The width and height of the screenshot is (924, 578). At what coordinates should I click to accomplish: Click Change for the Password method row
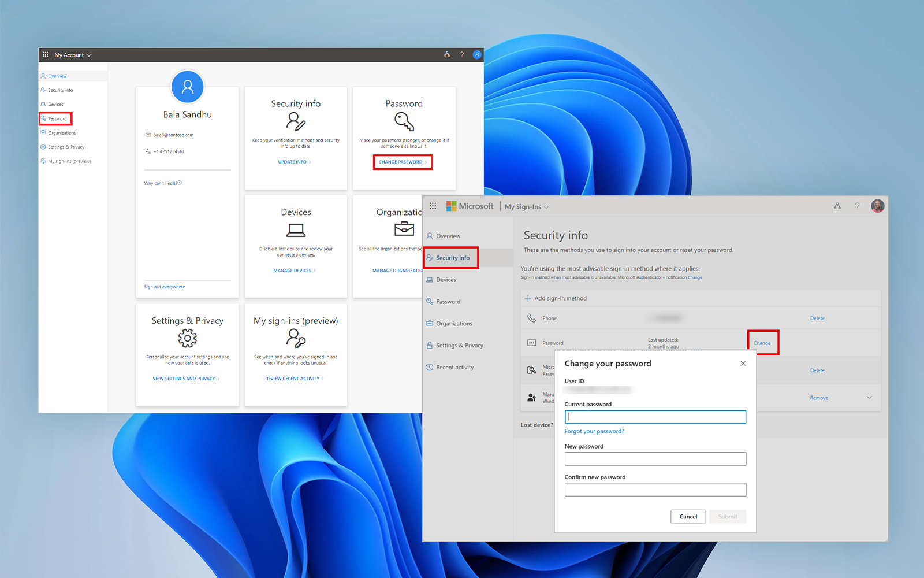click(x=762, y=343)
